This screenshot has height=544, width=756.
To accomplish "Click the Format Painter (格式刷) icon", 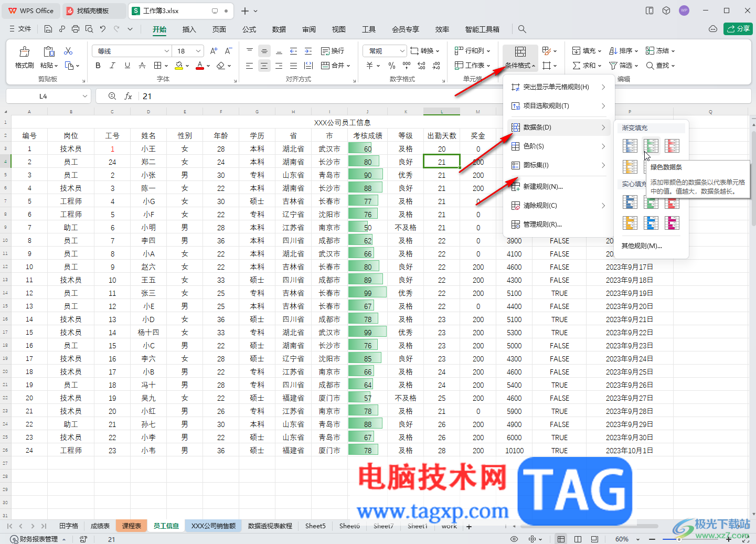I will tap(24, 51).
